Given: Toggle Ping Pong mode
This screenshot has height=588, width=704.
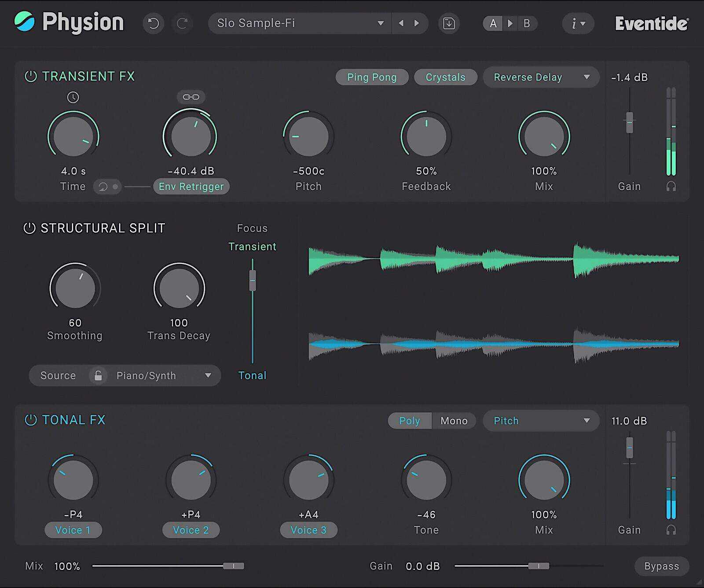Looking at the screenshot, I should (x=372, y=77).
